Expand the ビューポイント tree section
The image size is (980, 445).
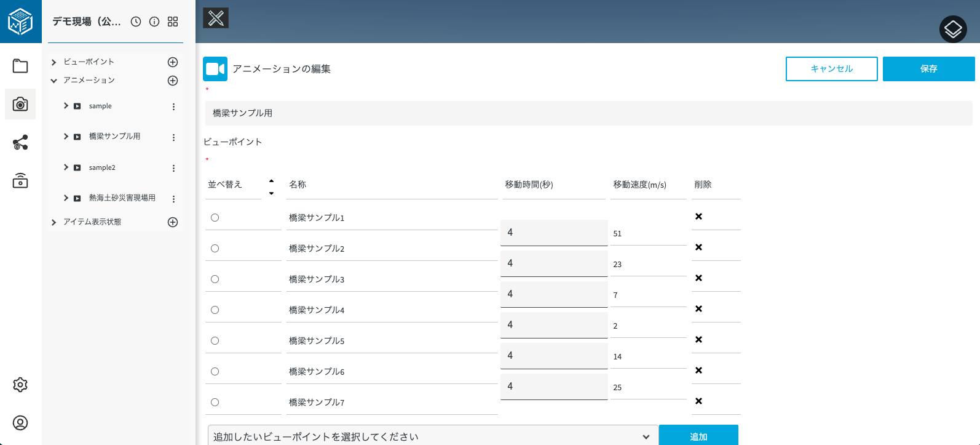[x=54, y=62]
